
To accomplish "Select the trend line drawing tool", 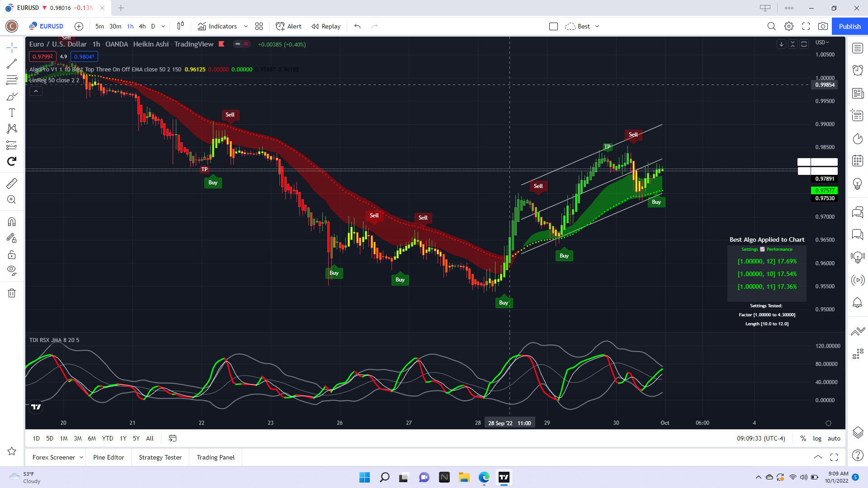I will pyautogui.click(x=12, y=64).
